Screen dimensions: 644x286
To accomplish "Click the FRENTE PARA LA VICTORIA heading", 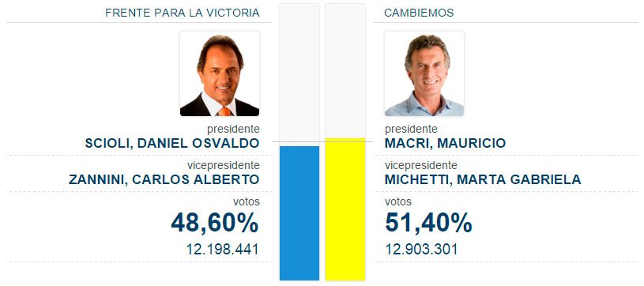I will [183, 13].
